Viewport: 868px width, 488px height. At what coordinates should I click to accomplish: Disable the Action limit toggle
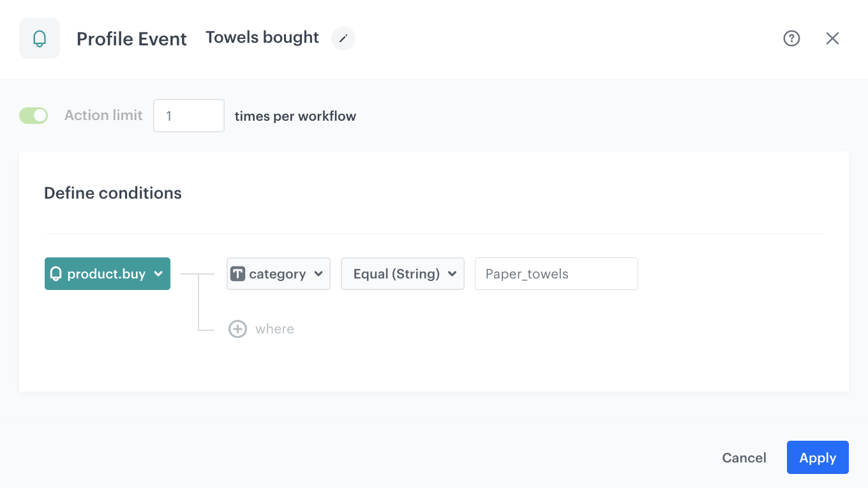point(33,115)
